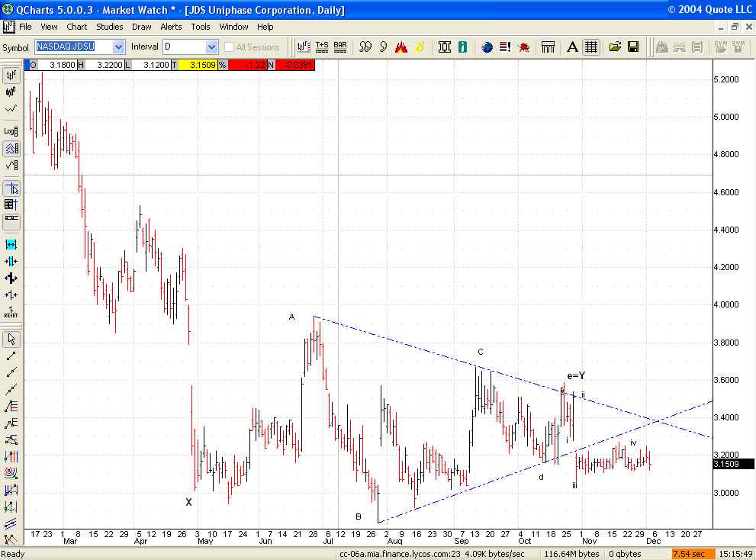Select the arrow pointer tool in sidebar
756x560 pixels.
tap(11, 339)
